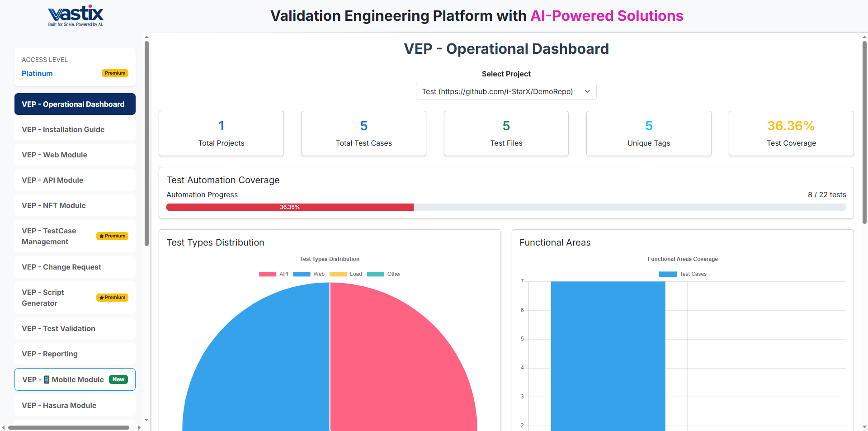Screen dimensions: 868x431
Task: Click the yellow Premium badge beside Platinum
Action: 115,73
